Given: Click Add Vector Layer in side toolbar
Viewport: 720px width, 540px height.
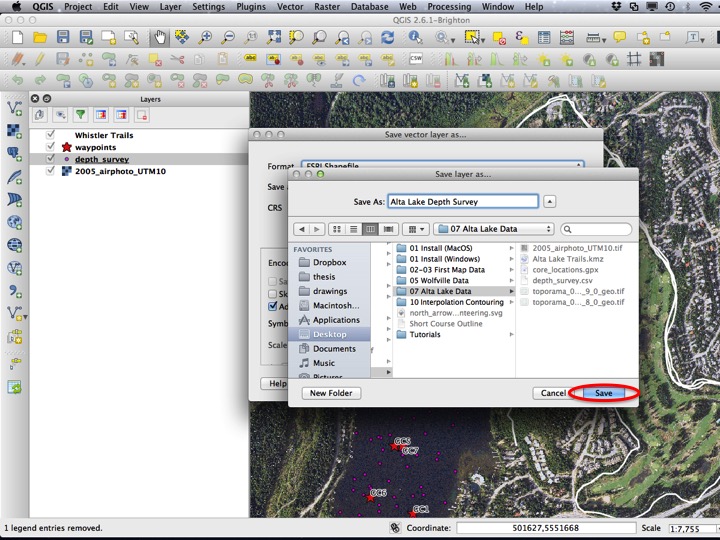Looking at the screenshot, I should [x=15, y=108].
